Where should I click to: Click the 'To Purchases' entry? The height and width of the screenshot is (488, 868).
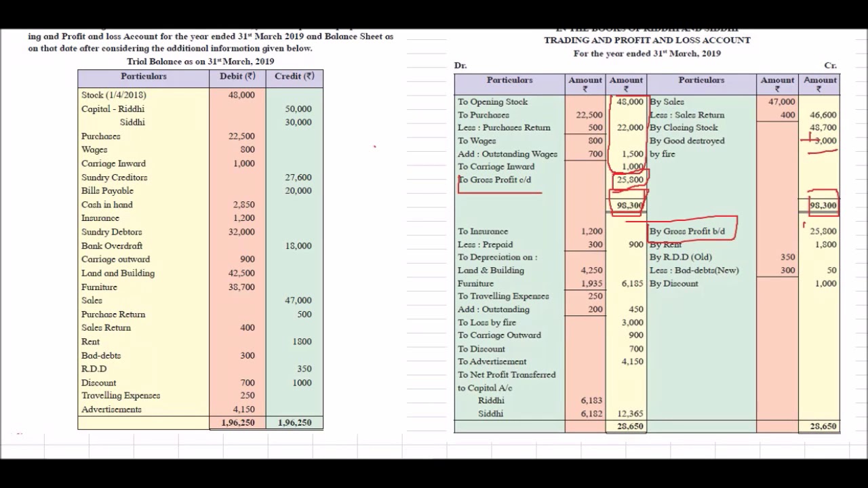[483, 115]
